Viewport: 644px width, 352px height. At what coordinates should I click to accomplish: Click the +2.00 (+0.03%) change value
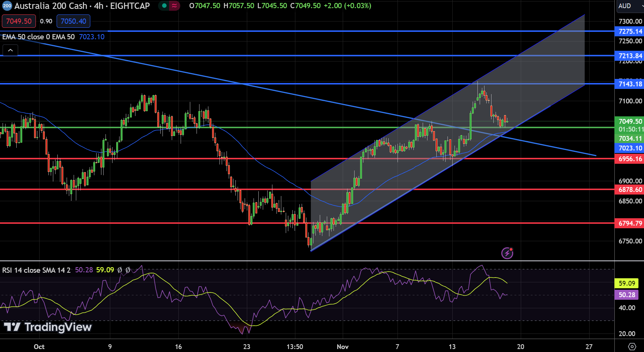pos(347,6)
